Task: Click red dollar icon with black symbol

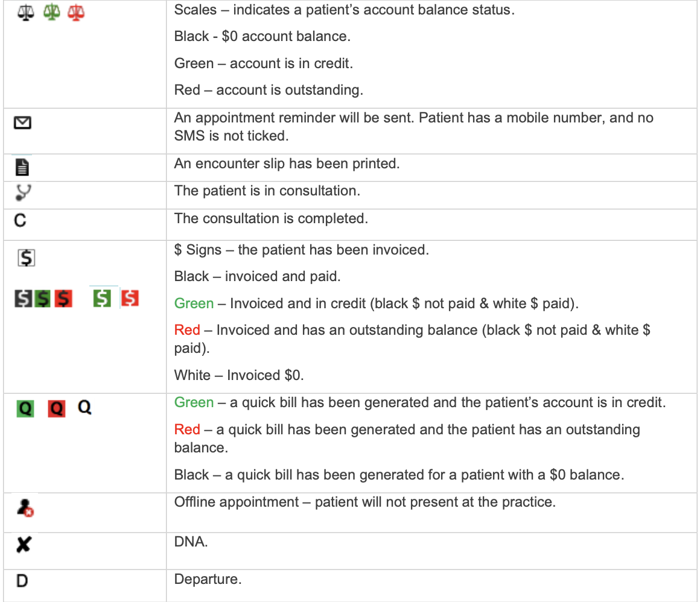Action: point(63,298)
